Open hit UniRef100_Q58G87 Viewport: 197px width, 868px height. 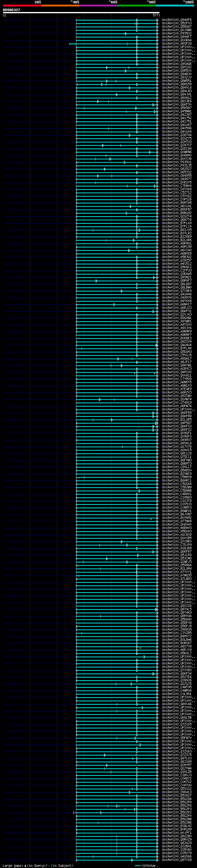click(x=177, y=26)
